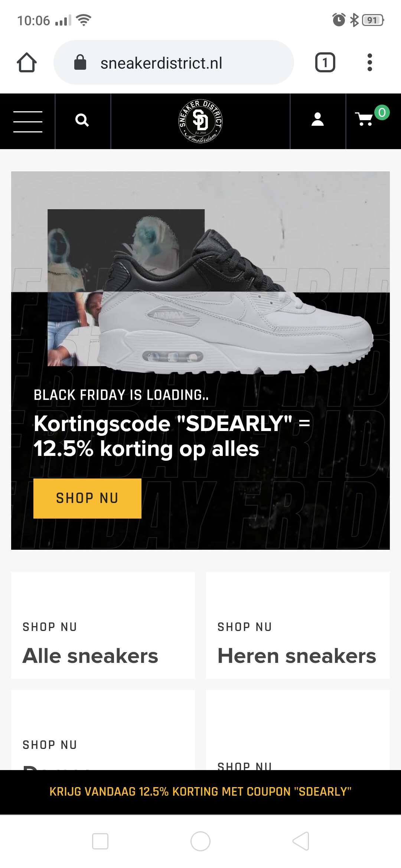Open the account profile icon
Image resolution: width=401 pixels, height=868 pixels.
tap(317, 119)
